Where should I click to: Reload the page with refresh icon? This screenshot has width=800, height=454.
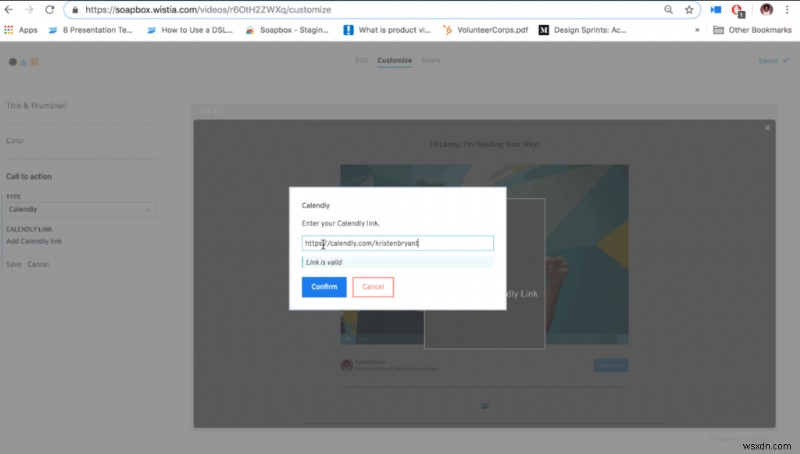pos(49,10)
